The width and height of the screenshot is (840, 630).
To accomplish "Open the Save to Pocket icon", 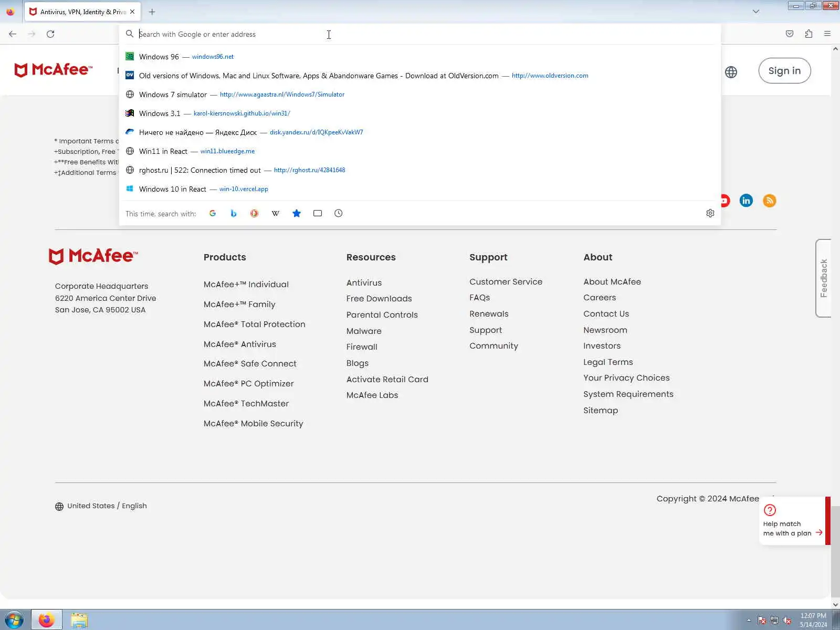I will click(790, 34).
